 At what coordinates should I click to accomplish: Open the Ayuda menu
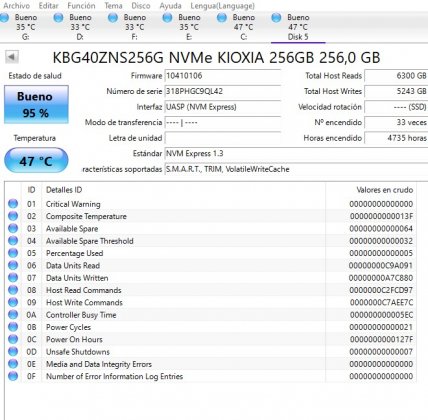click(170, 6)
